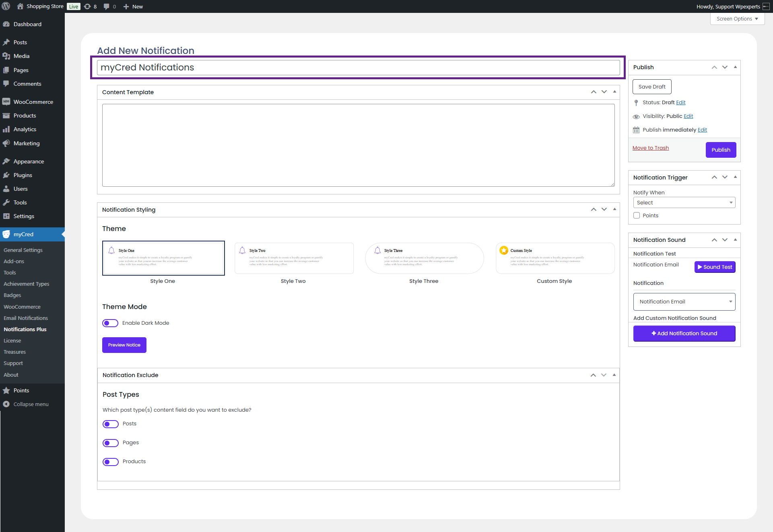Click the Collapse menu arrow icon
This screenshot has height=532, width=773.
(x=6, y=404)
